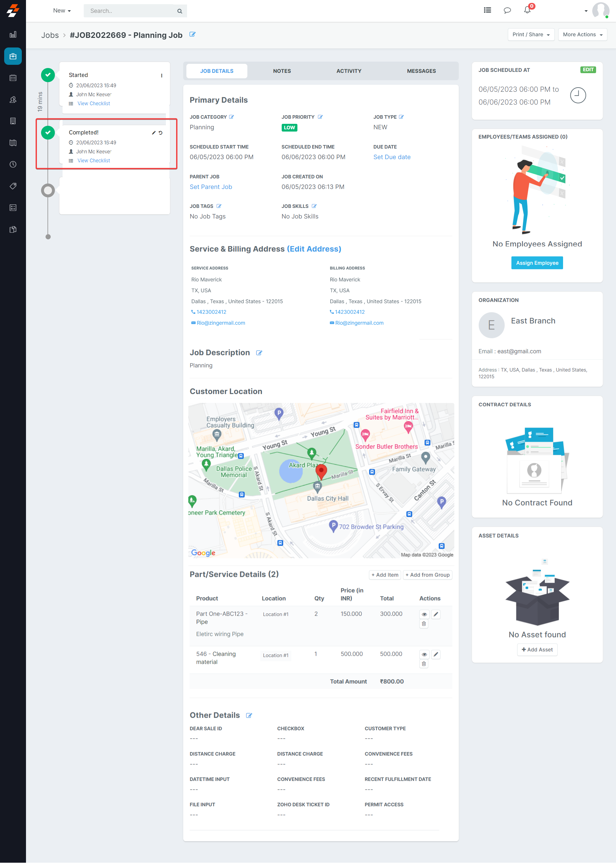The image size is (616, 864).
Task: Switch to the Notes tab
Action: coord(282,71)
